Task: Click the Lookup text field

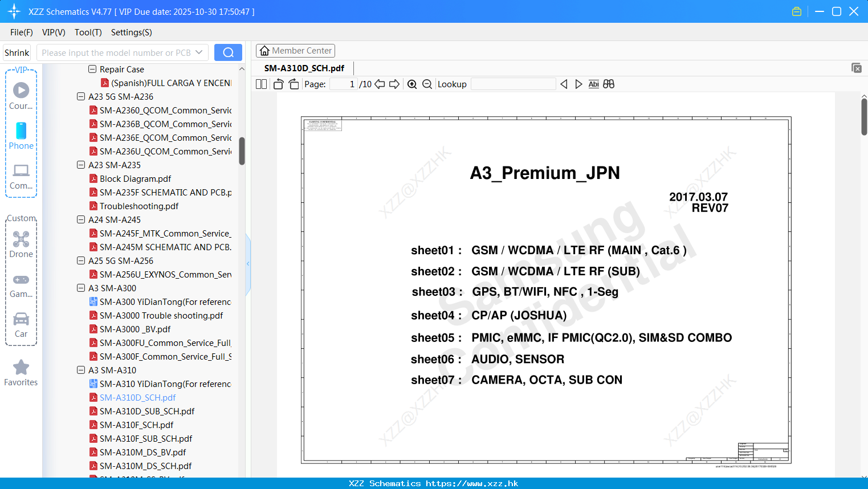Action: (x=513, y=84)
